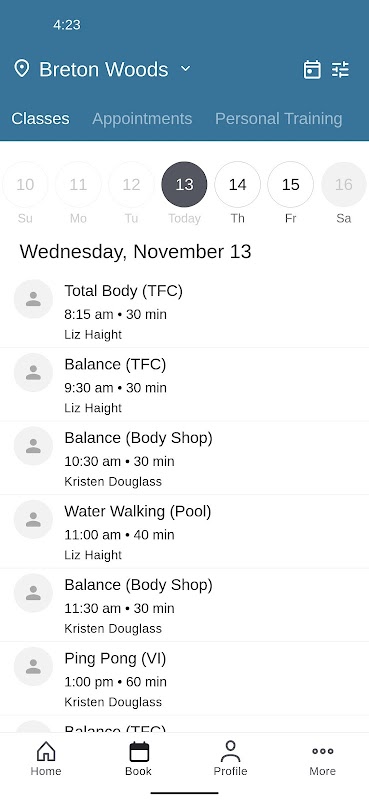Switch to the Appointments tab

(x=142, y=118)
